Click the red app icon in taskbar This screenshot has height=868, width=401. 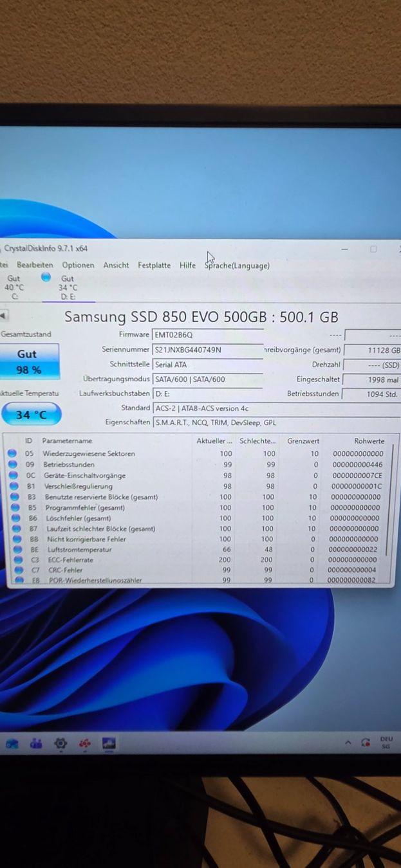[x=84, y=743]
